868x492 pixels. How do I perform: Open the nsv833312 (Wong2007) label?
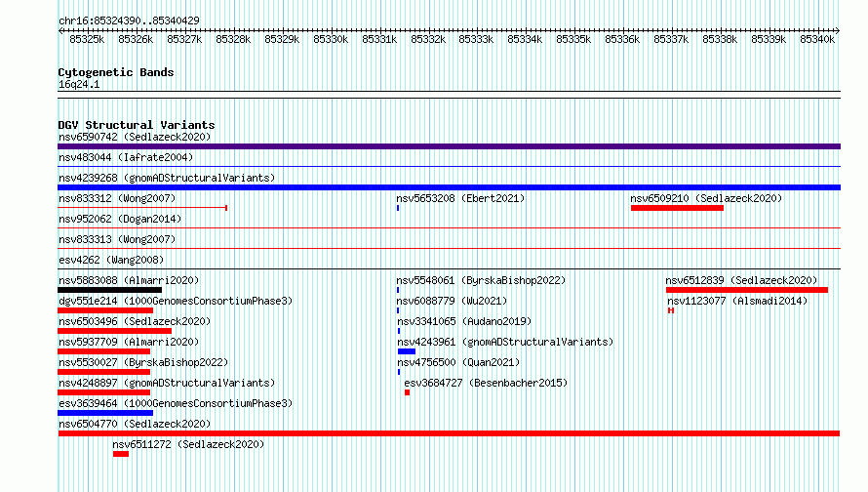[117, 198]
